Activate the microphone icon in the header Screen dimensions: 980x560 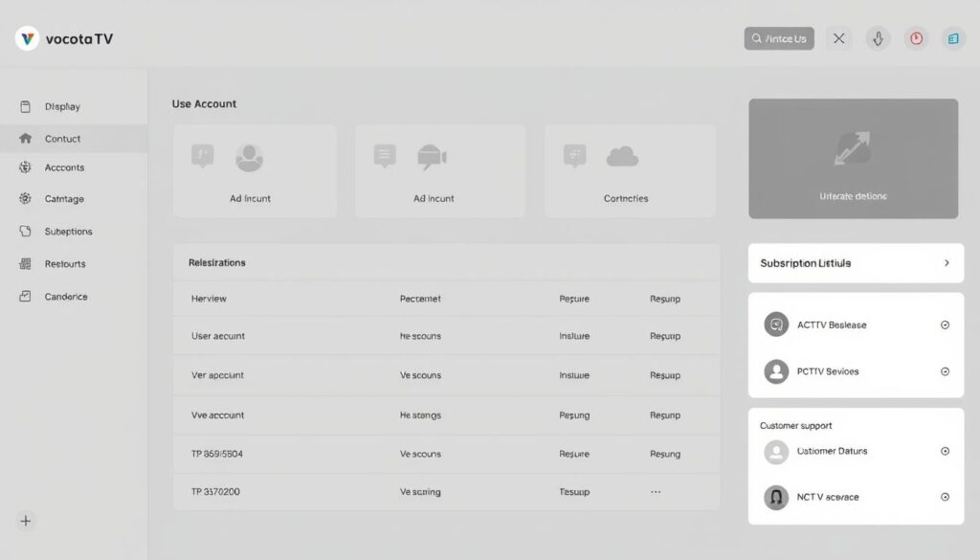[x=879, y=38]
